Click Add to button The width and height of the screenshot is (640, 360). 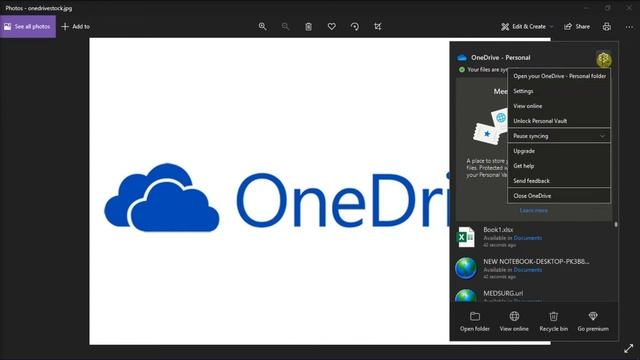tap(76, 27)
